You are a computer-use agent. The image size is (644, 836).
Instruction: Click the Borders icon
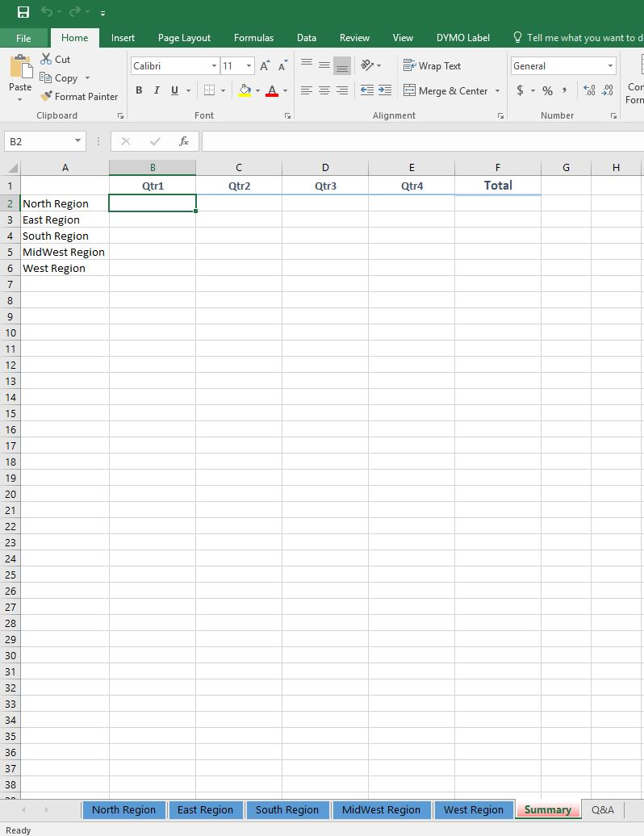coord(210,90)
